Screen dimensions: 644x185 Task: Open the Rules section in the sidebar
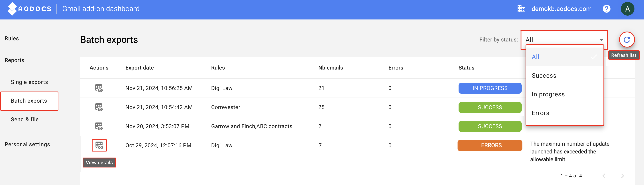(x=12, y=39)
